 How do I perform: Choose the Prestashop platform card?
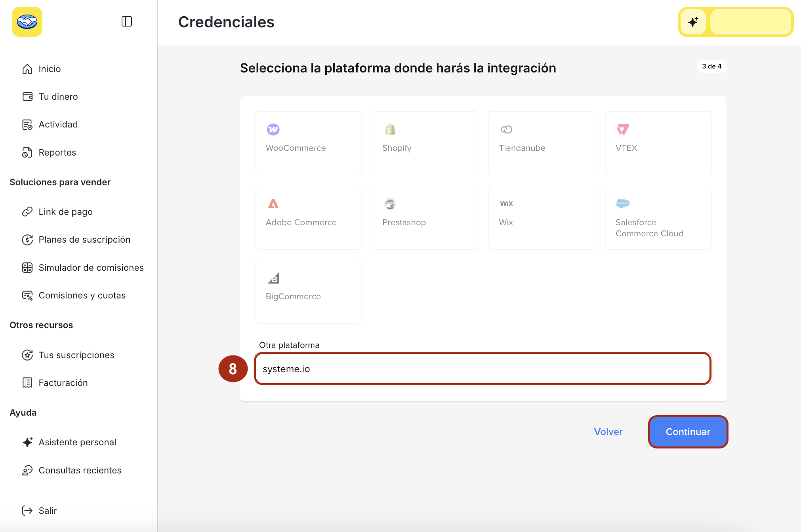coord(425,218)
